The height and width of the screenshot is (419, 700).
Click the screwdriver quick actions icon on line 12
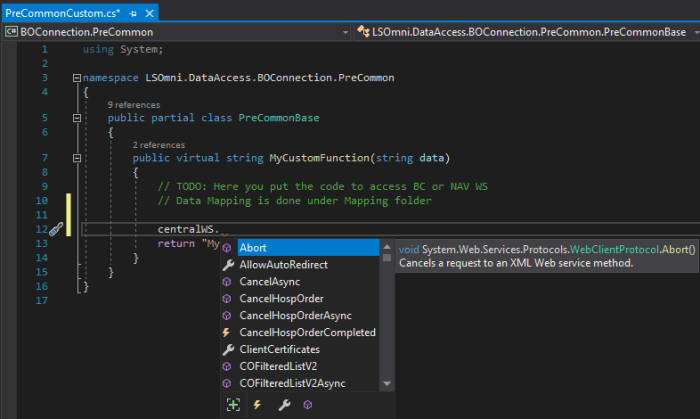coord(56,229)
